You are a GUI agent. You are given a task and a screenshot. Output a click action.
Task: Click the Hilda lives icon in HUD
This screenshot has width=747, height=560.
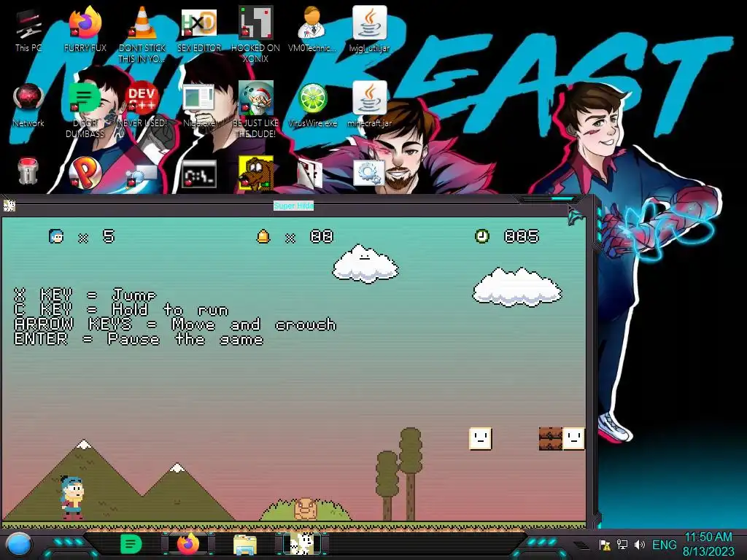pyautogui.click(x=56, y=236)
